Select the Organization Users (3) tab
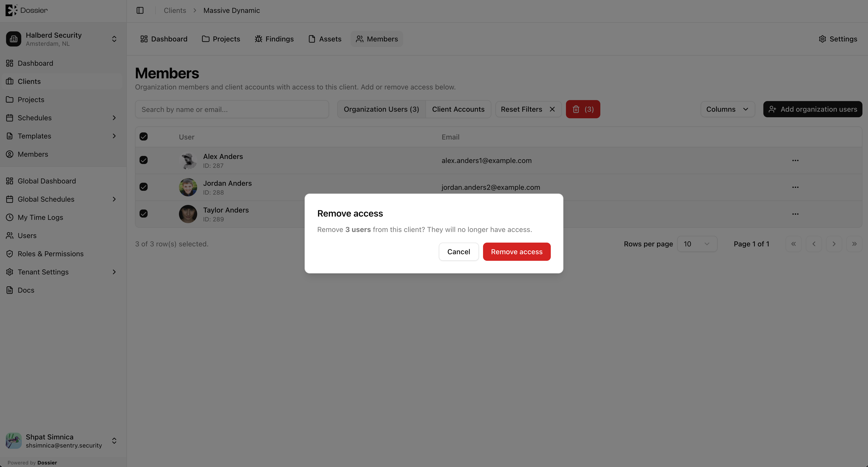868x467 pixels. pos(381,109)
